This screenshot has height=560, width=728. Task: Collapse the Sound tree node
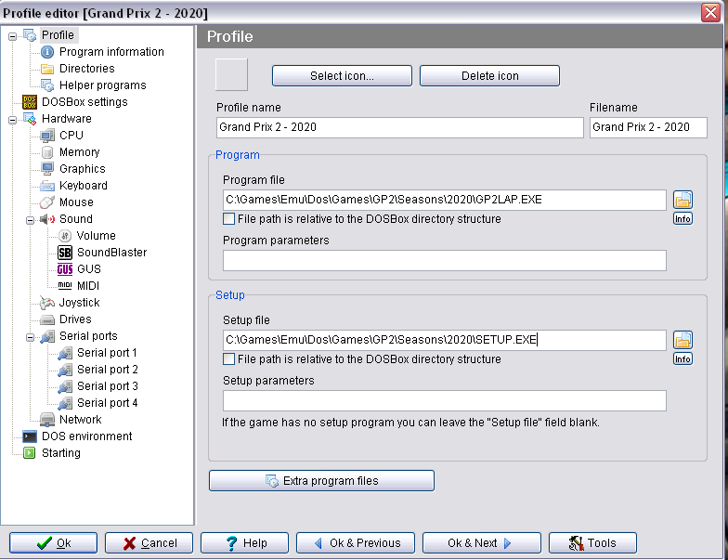30,220
